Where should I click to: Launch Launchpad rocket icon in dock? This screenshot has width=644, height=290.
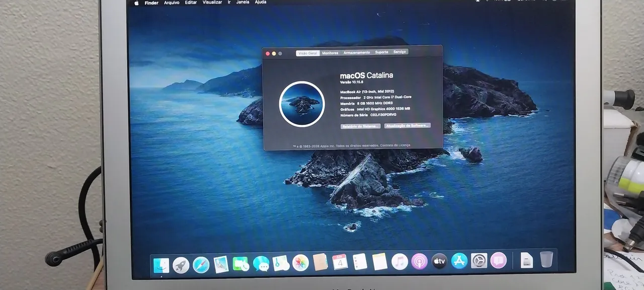point(181,265)
